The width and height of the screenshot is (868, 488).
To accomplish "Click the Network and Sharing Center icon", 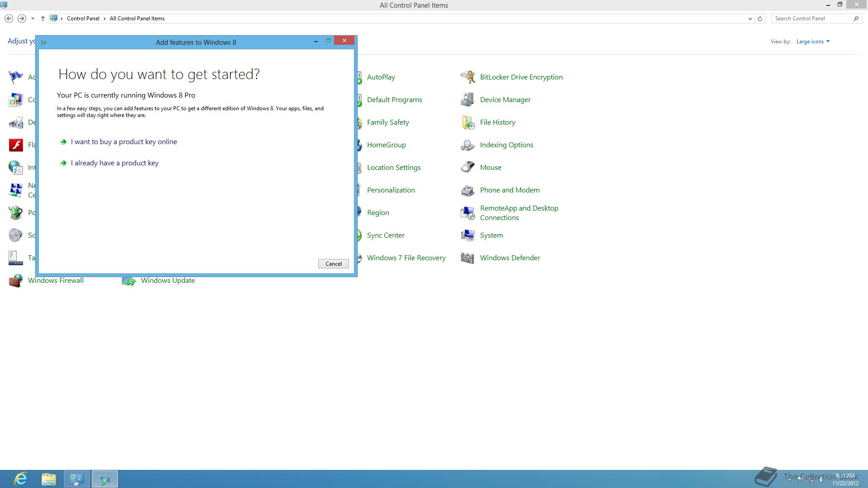I will point(16,190).
